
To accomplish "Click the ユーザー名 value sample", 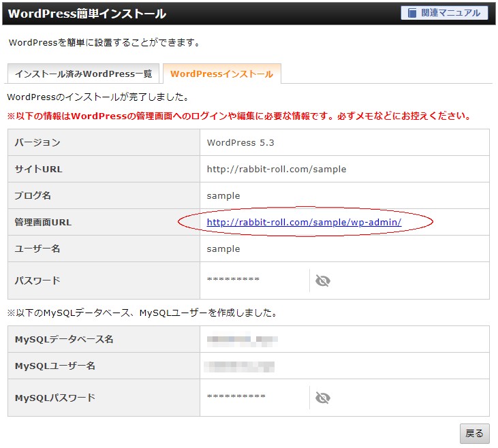I will point(223,249).
